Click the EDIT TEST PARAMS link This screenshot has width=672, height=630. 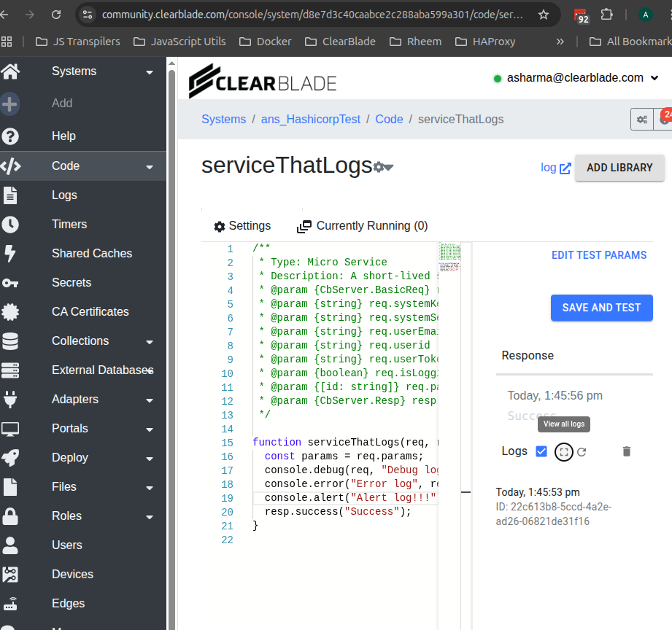[x=599, y=255]
